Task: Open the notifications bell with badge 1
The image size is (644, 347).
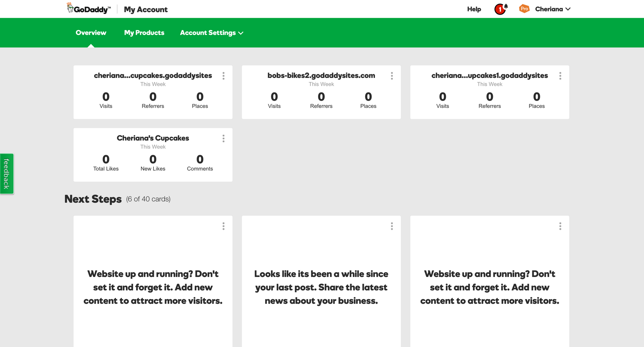Action: pos(501,9)
